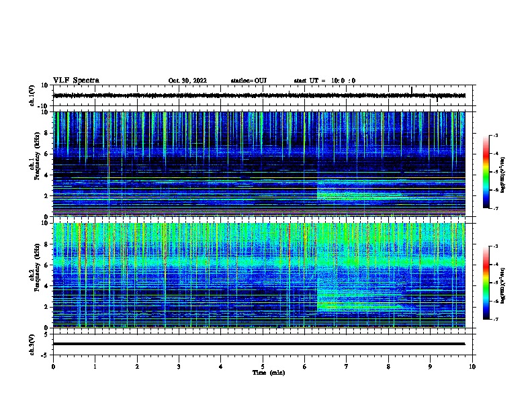The image size is (532, 411).
Task: Click the ch.3 flat voltage trace
Action: coord(259,344)
